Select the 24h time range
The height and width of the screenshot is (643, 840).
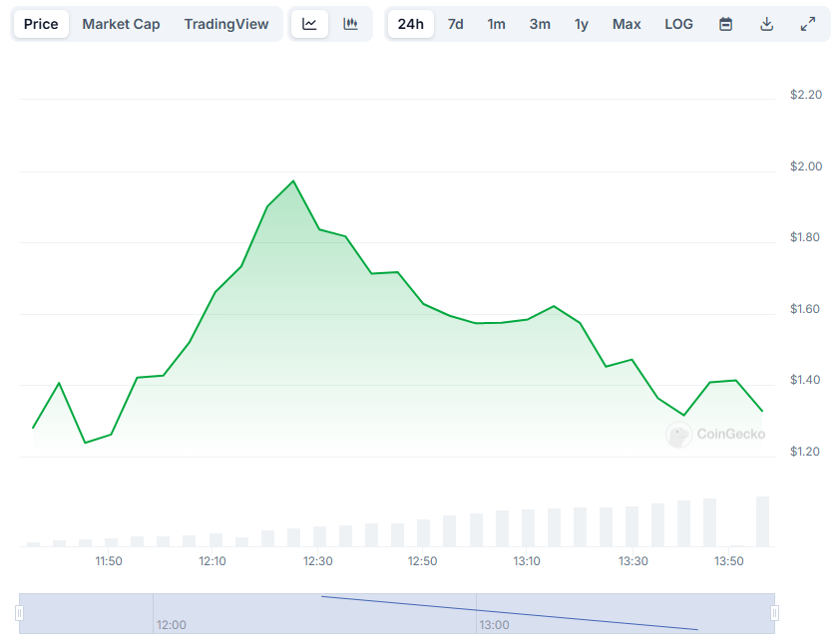click(411, 24)
